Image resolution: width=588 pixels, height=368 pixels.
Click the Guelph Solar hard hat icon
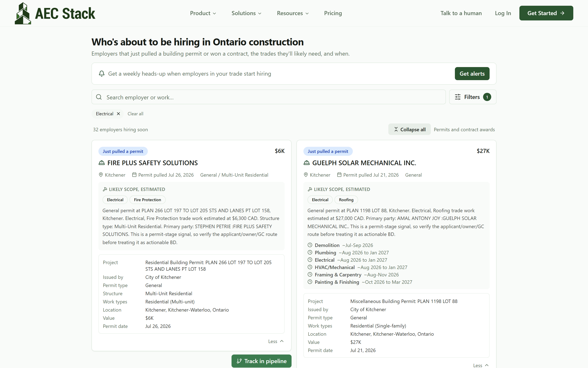(x=307, y=163)
